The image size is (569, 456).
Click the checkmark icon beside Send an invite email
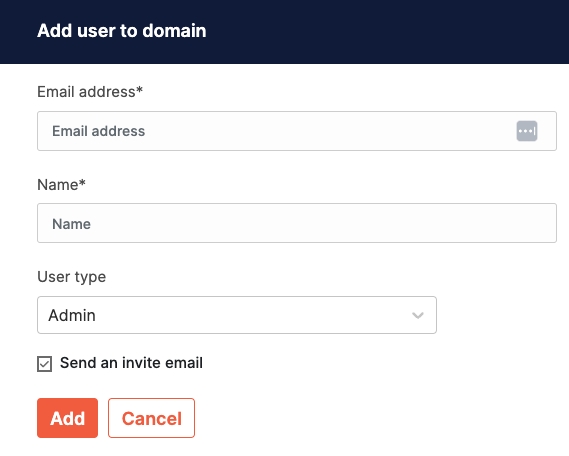[45, 364]
